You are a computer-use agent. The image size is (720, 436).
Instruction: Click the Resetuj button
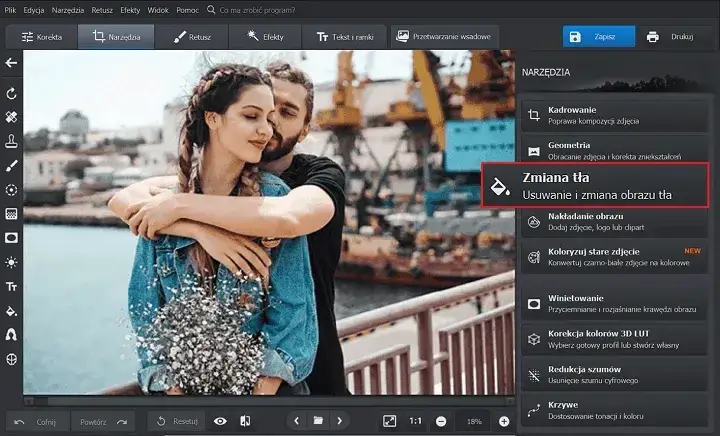click(177, 421)
